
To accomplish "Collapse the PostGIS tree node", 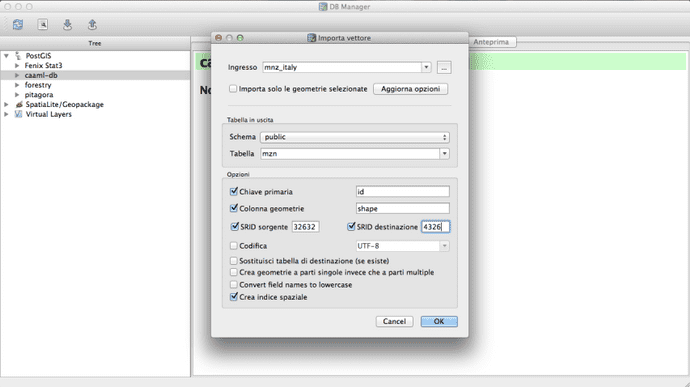I will point(7,56).
